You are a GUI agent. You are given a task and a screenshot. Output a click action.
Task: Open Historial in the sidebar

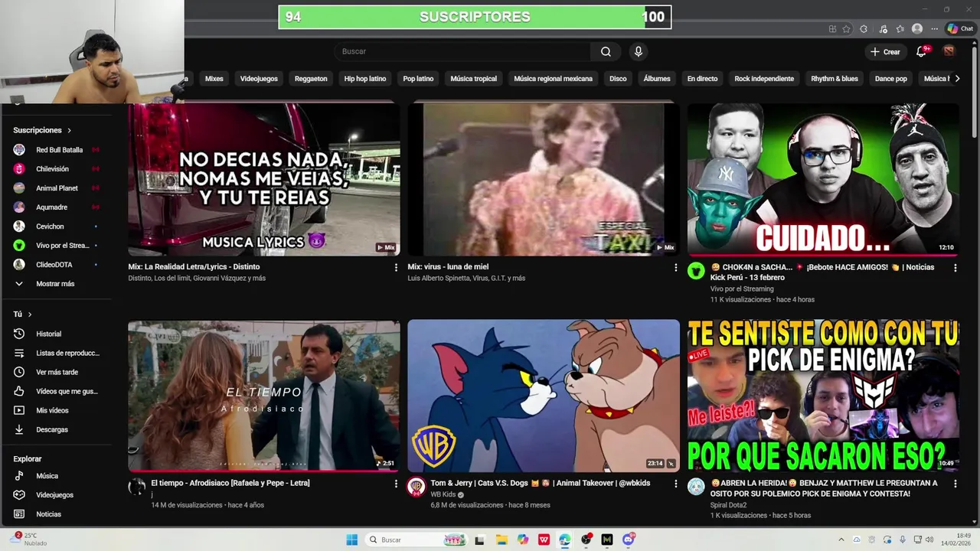56,334
